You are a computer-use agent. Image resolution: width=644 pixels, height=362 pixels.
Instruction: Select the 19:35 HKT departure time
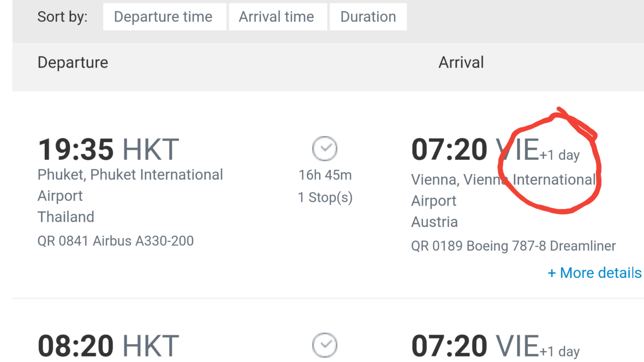click(108, 149)
